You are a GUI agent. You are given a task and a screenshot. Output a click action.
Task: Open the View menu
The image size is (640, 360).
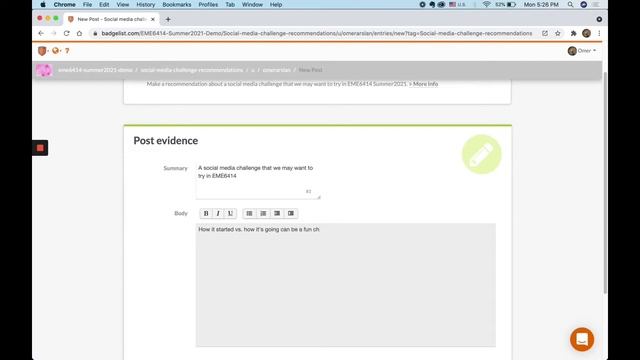pos(122,4)
